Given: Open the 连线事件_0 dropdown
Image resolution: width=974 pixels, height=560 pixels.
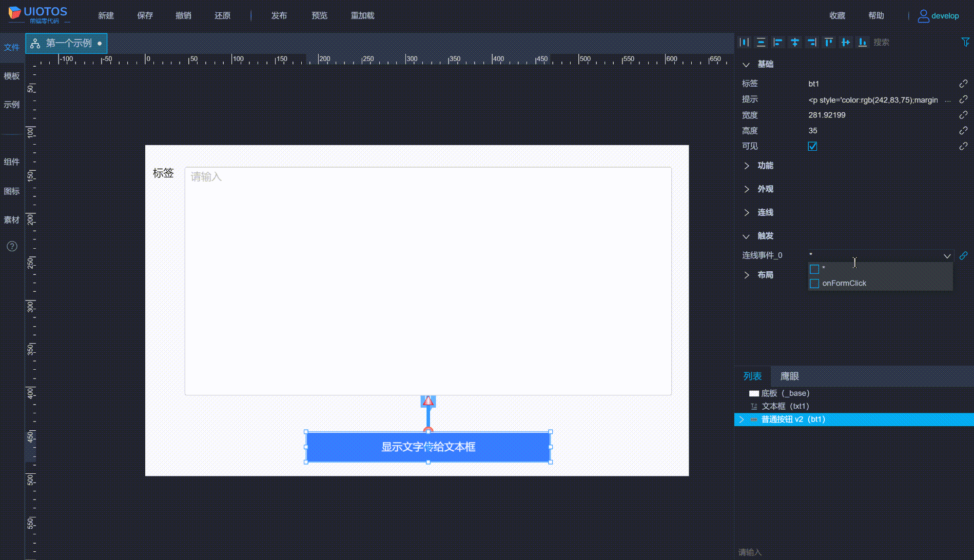Looking at the screenshot, I should [x=947, y=255].
